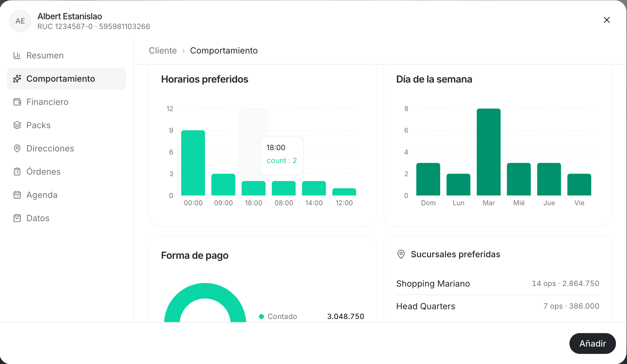Click the Sucursales preferidas location pin icon

401,254
